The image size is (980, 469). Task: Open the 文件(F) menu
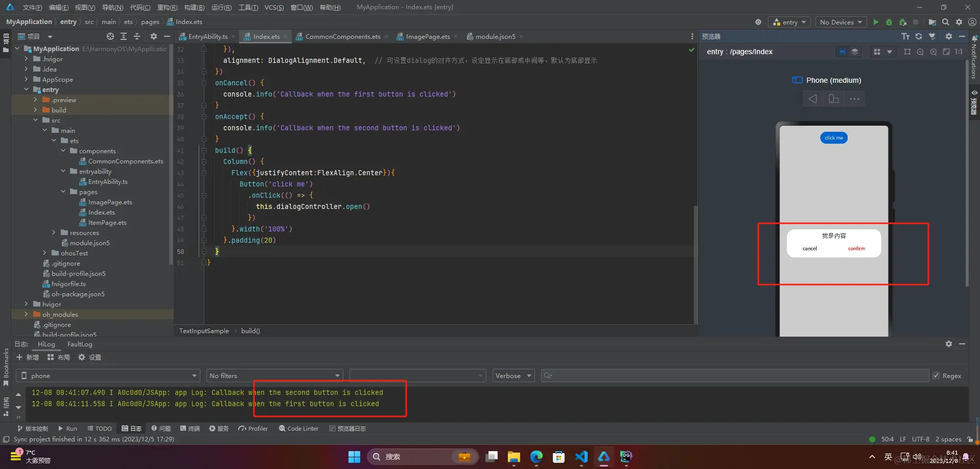[32, 7]
